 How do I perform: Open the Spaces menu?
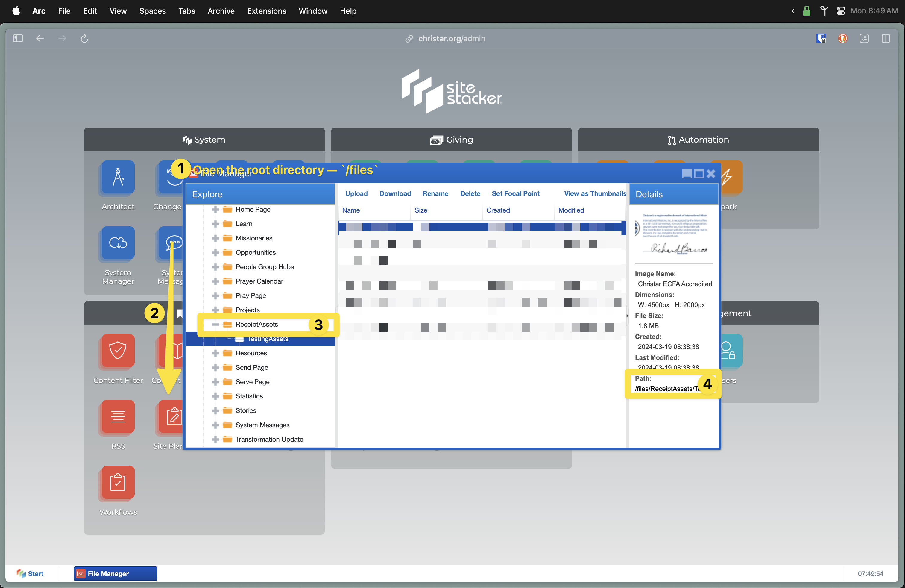(152, 11)
